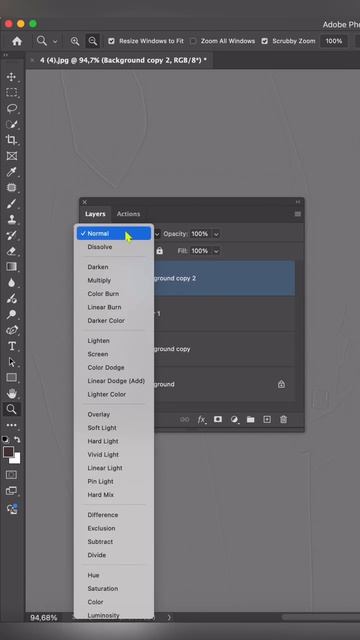The width and height of the screenshot is (360, 640).
Task: Select the Crop tool
Action: [11, 140]
